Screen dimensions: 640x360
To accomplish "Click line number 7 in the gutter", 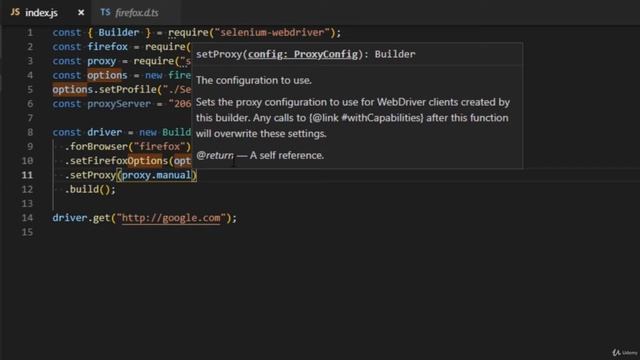I will (x=29, y=118).
